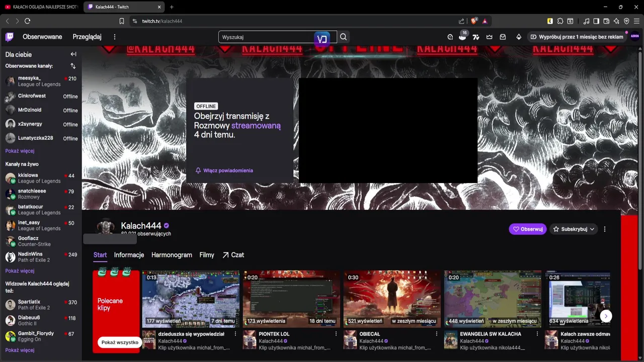Viewport: 644px width, 362px height.
Task: Open options for dzieduszka się wypowiedział clip
Action: tap(235, 334)
